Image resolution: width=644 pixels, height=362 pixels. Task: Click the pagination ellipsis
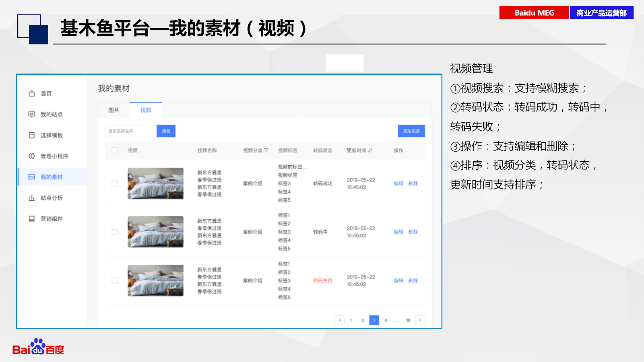pyautogui.click(x=397, y=321)
